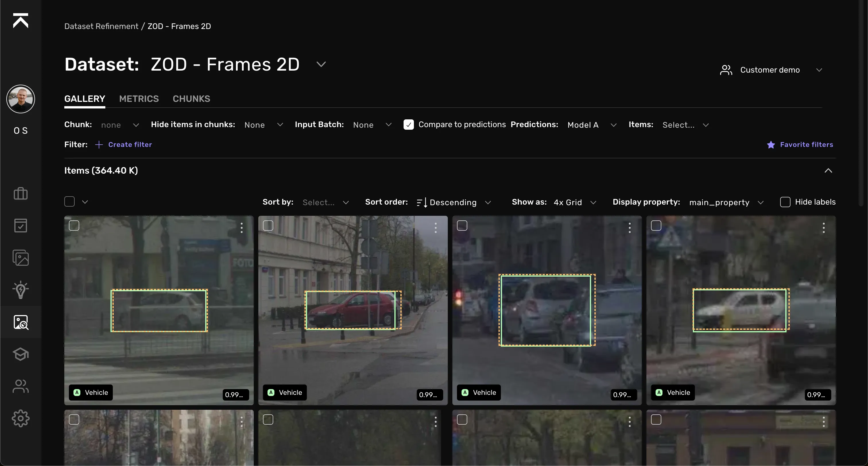The width and height of the screenshot is (868, 466).
Task: Collapse the Items section chevron
Action: [828, 170]
